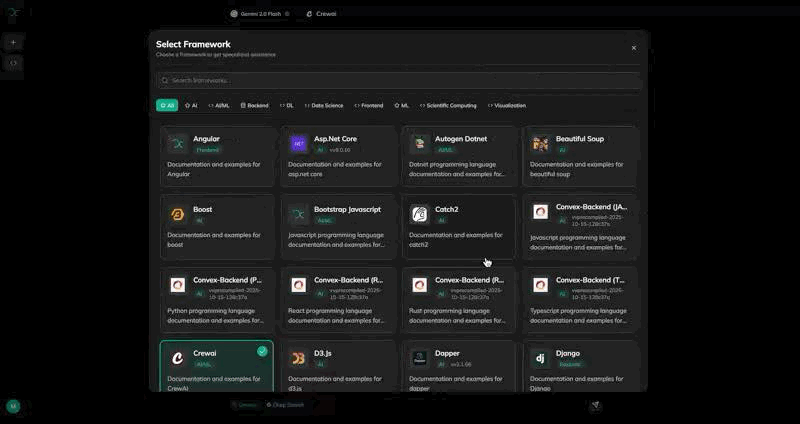Select the Data Science filter tab
This screenshot has height=424, width=800.
pos(324,106)
